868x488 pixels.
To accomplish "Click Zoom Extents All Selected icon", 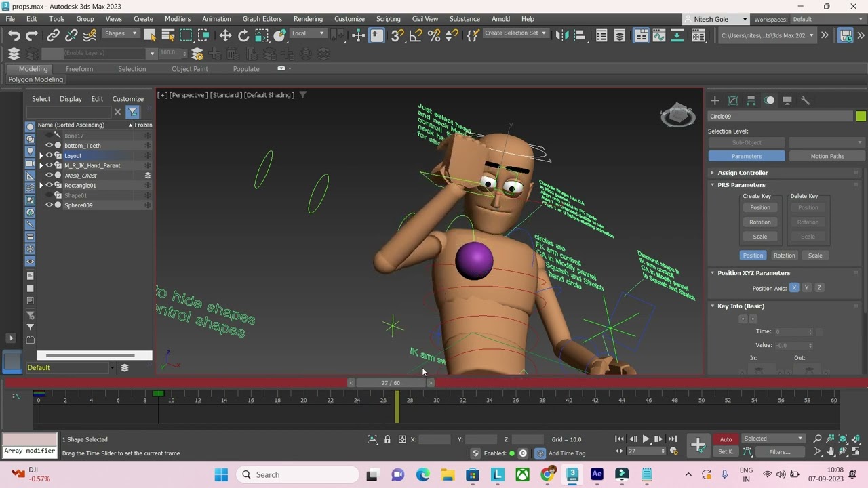I will (x=856, y=439).
